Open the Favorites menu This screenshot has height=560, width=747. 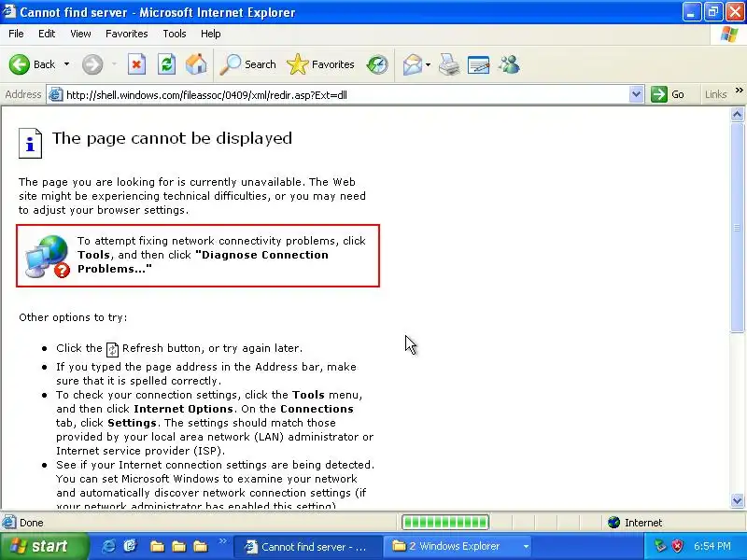coord(127,34)
